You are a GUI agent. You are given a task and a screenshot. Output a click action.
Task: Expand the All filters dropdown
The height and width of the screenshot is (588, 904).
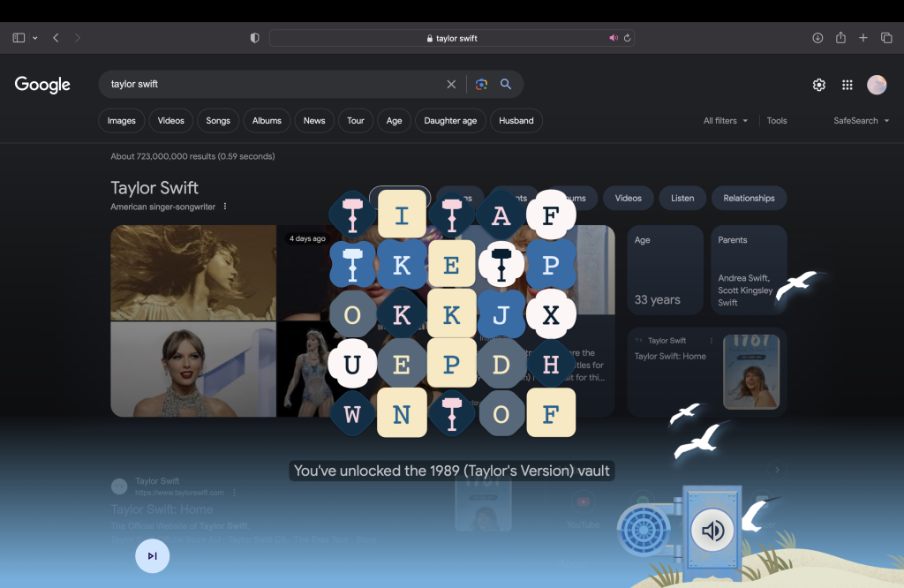pyautogui.click(x=726, y=120)
